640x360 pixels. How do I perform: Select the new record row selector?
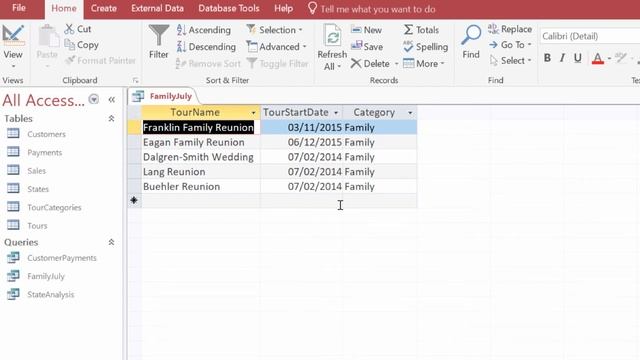(x=134, y=200)
